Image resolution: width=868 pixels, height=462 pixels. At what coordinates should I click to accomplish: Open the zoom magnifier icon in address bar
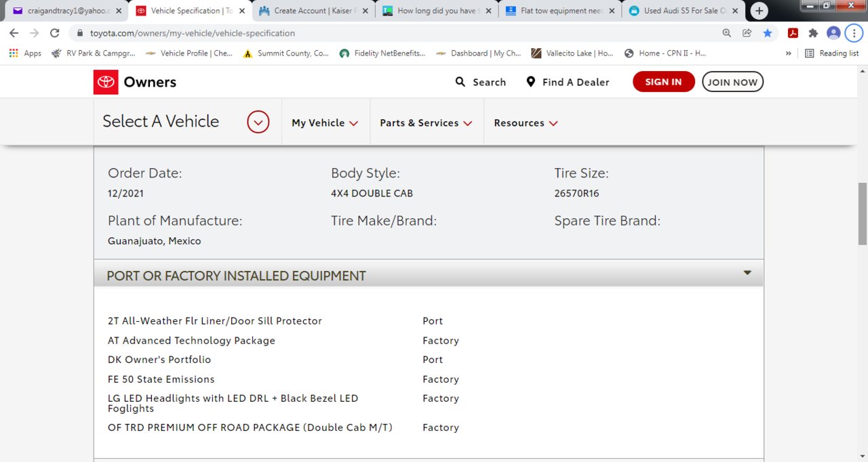(x=727, y=33)
